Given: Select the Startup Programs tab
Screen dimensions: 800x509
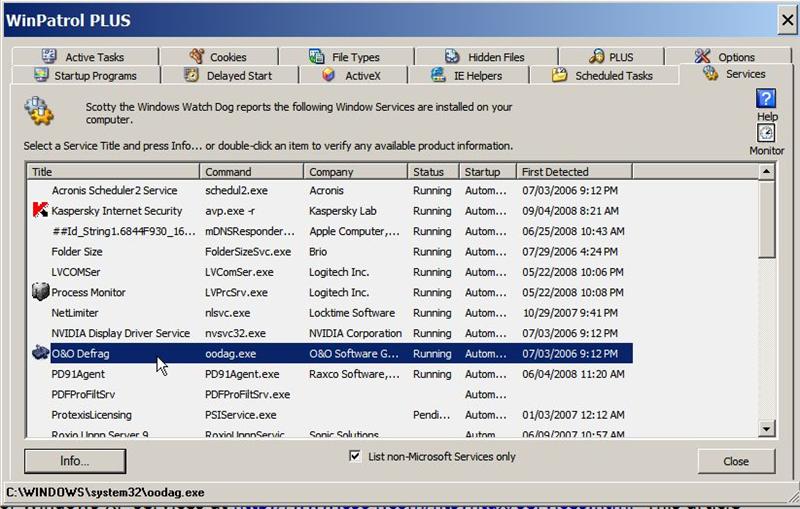Looking at the screenshot, I should coord(86,75).
